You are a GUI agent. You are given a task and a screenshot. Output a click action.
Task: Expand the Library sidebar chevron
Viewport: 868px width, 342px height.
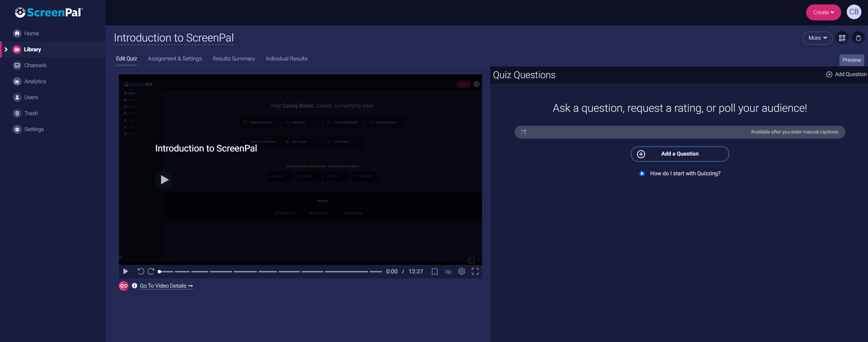click(6, 50)
